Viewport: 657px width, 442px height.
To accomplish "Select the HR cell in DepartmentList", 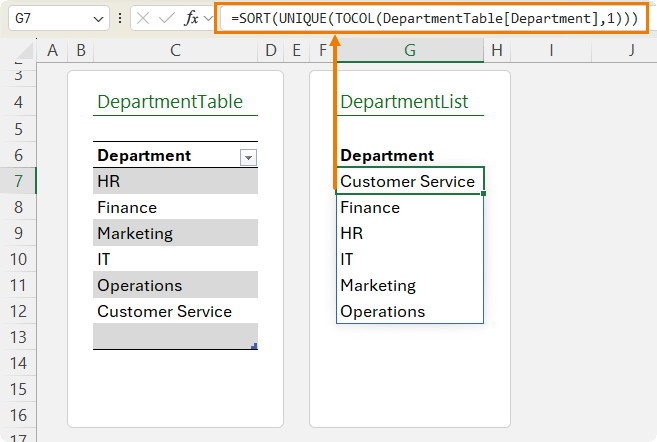I will click(410, 233).
